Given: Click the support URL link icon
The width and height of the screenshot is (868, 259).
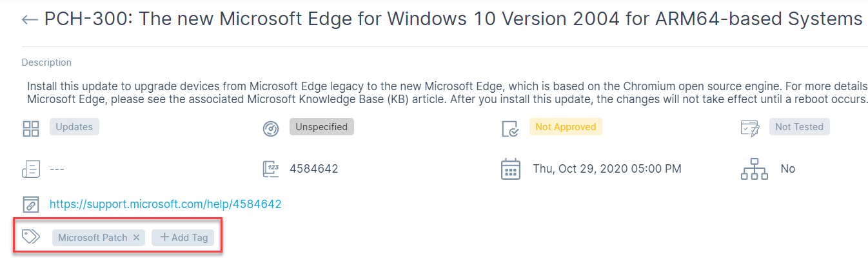Looking at the screenshot, I should [x=31, y=204].
